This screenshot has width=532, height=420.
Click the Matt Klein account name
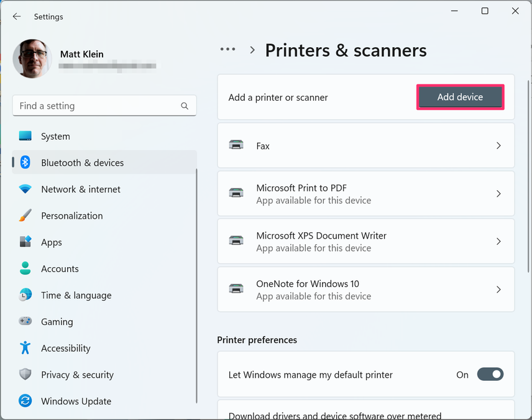point(82,54)
